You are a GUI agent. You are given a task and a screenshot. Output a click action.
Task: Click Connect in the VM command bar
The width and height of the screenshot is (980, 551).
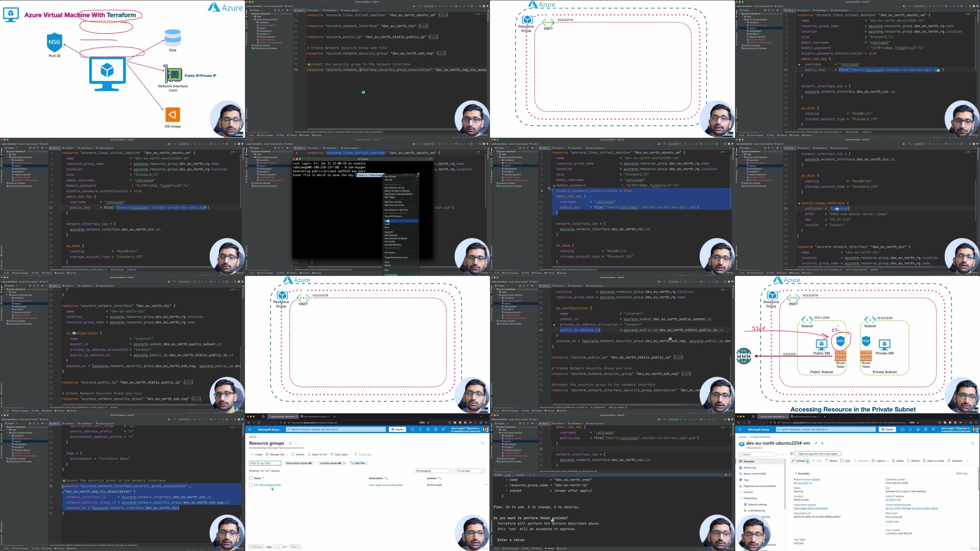[x=800, y=461]
